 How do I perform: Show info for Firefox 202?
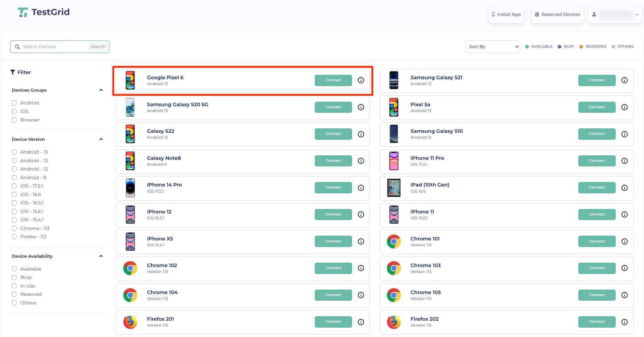click(x=625, y=322)
